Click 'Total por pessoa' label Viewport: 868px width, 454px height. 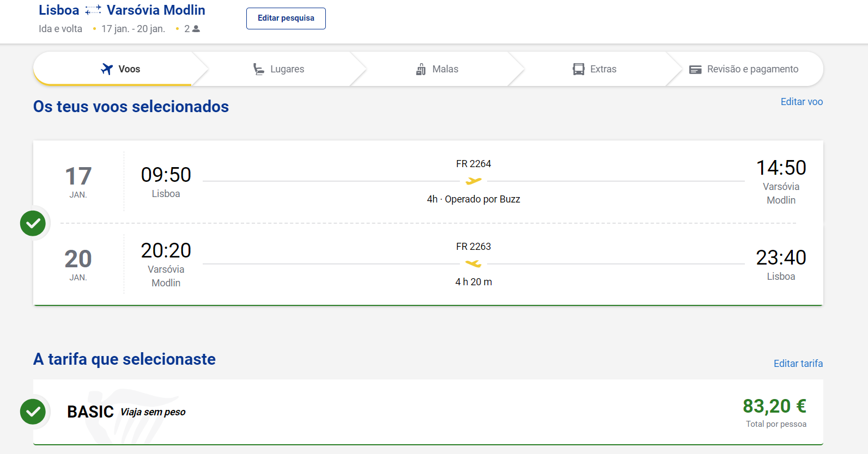point(776,424)
